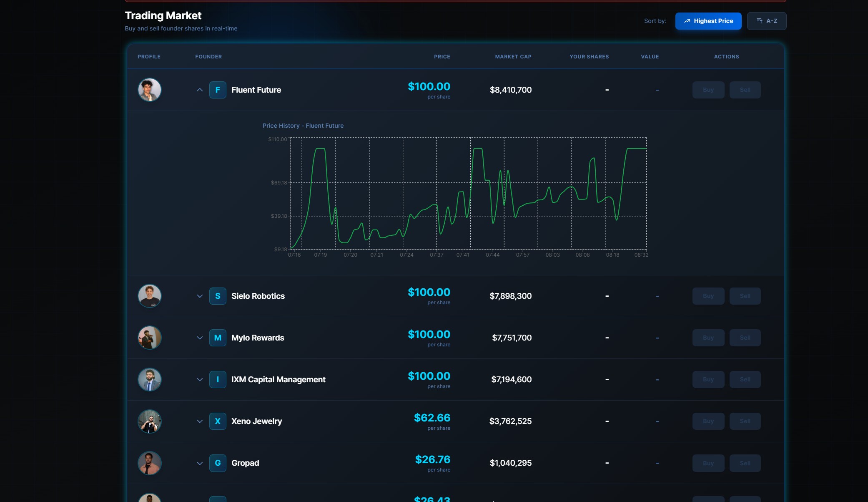Click the IXM Capital 'I' badge icon

[x=218, y=379]
